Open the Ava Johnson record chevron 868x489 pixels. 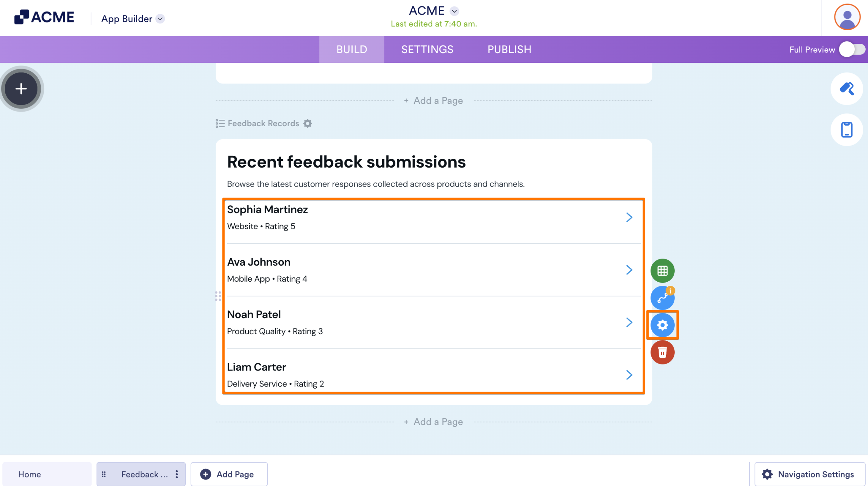pyautogui.click(x=629, y=270)
